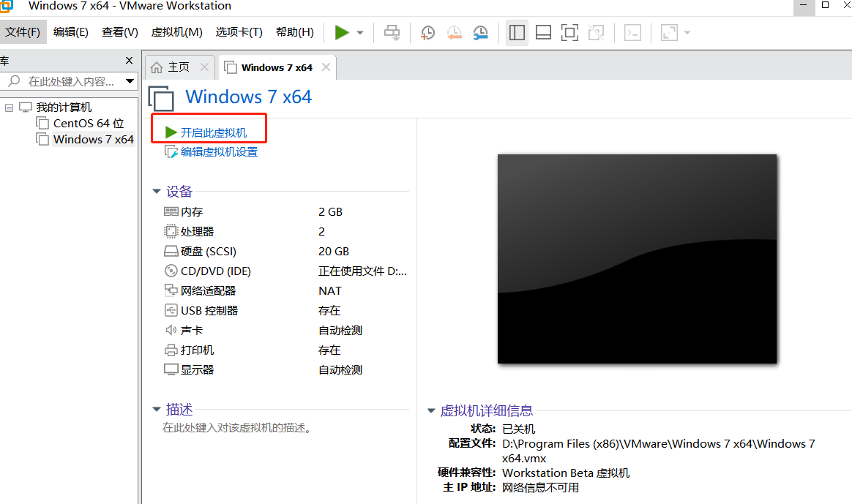Click the CD/DVD (IDE) device icon

click(170, 271)
